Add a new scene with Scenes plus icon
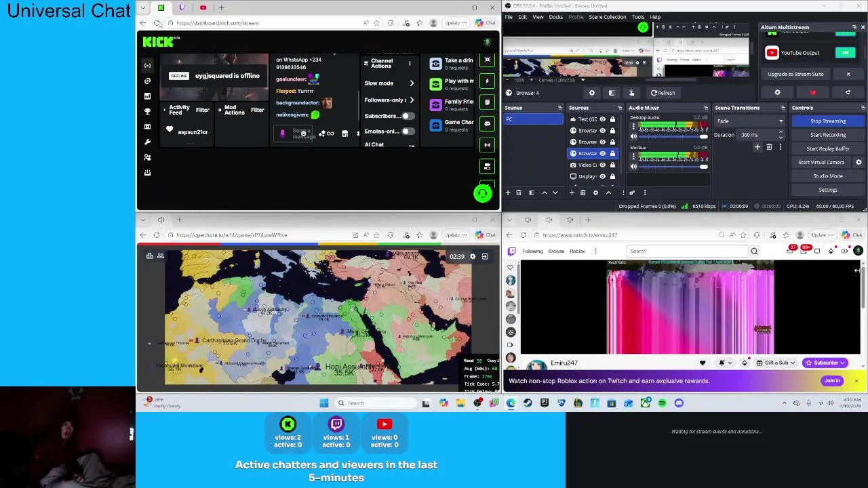The image size is (868, 488). [x=508, y=193]
